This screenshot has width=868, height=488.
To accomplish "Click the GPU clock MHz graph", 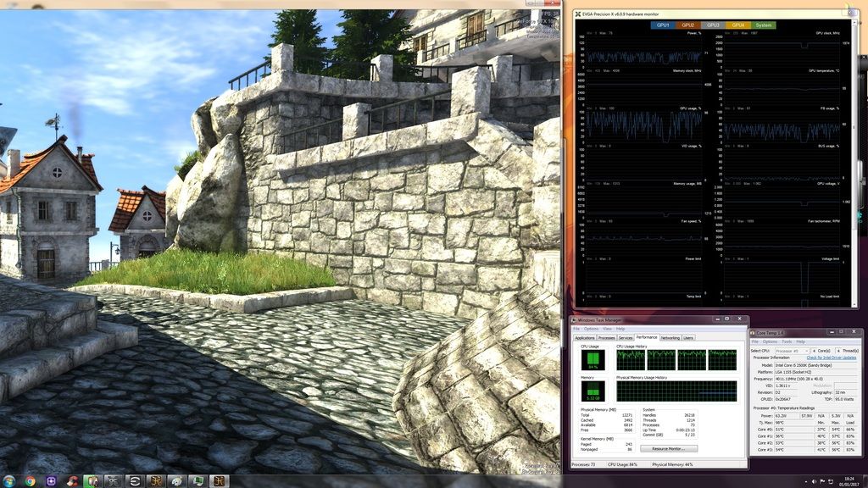I will coord(782,50).
